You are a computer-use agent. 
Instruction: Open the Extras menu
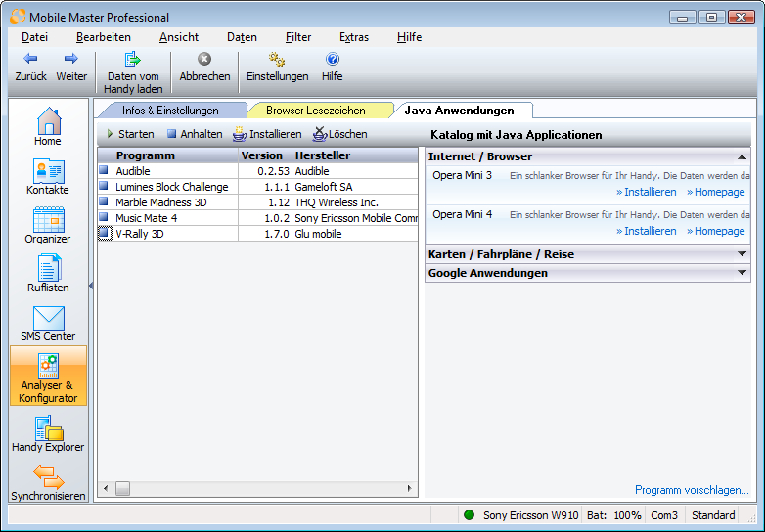pyautogui.click(x=354, y=37)
